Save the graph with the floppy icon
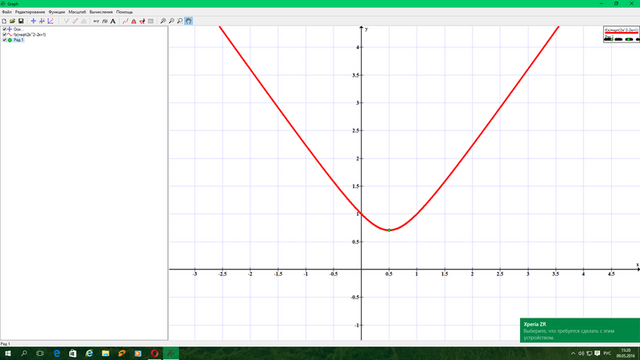 tap(21, 21)
